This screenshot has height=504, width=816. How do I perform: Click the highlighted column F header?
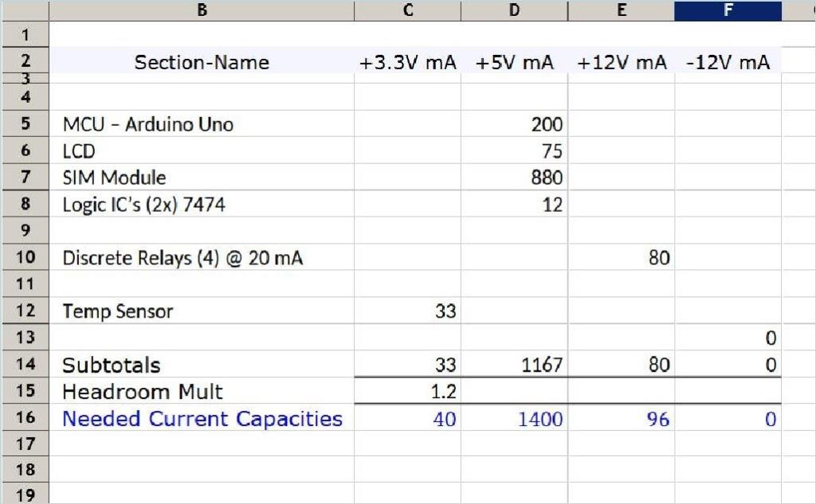pyautogui.click(x=728, y=10)
